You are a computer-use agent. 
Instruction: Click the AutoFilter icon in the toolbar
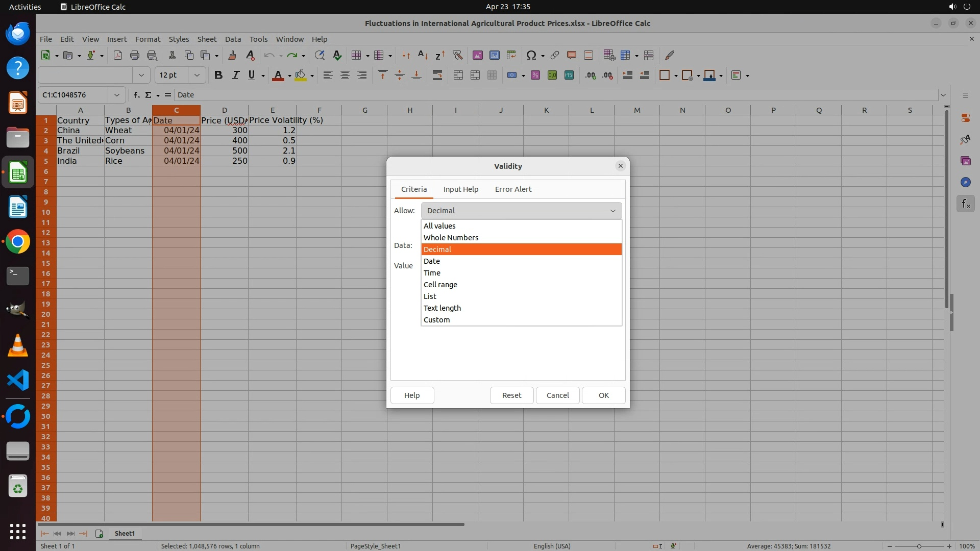tap(457, 55)
